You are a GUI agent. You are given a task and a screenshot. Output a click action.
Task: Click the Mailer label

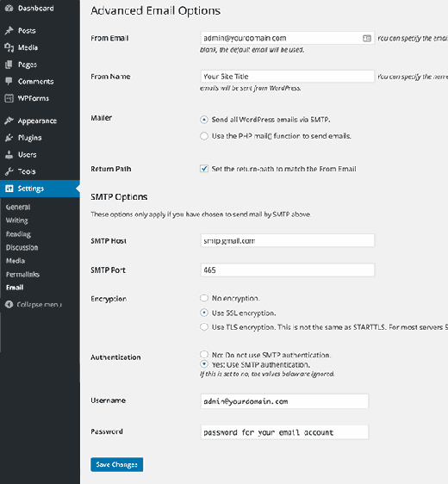(x=102, y=118)
